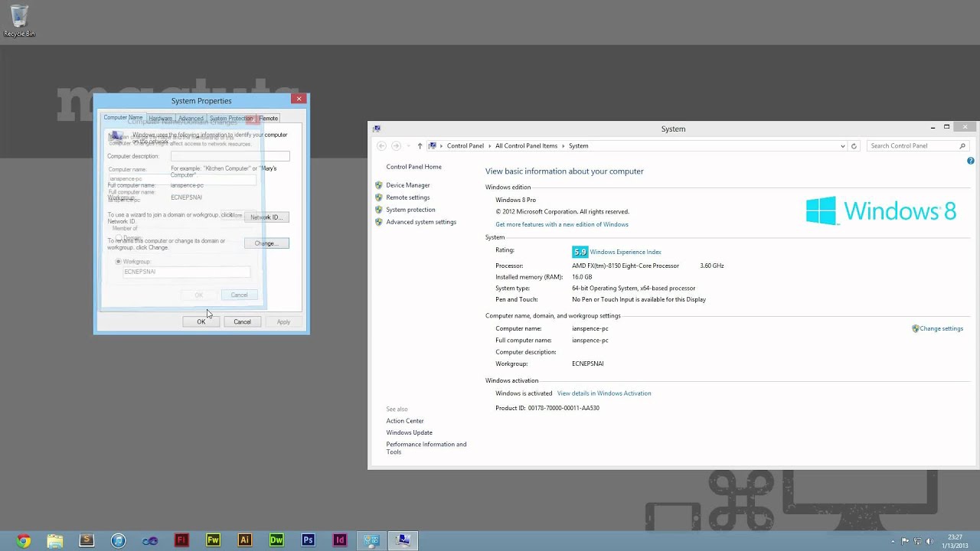The height and width of the screenshot is (551, 980).
Task: Go forward in System window
Action: [396, 145]
